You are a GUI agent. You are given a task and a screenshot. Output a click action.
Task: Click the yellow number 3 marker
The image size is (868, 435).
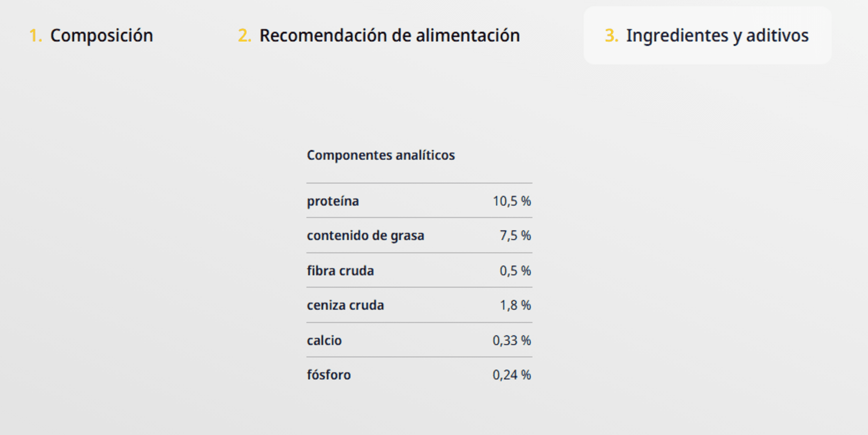pos(612,35)
